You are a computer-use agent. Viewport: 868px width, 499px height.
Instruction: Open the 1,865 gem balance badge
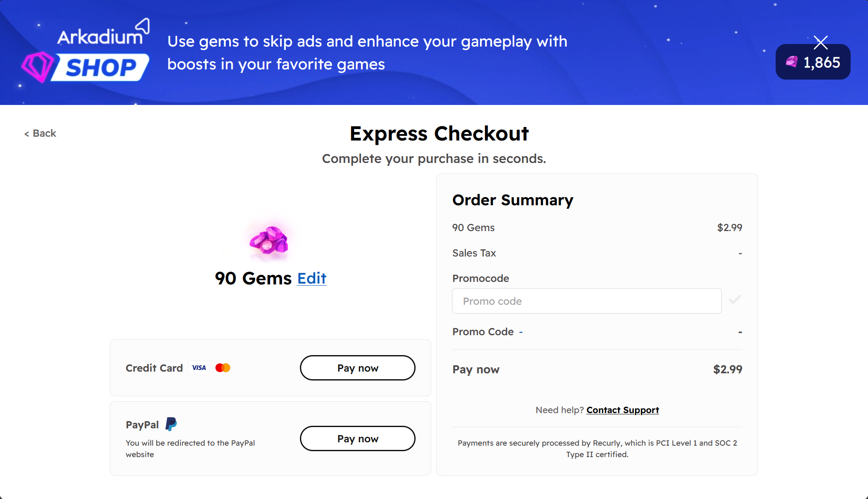(813, 62)
